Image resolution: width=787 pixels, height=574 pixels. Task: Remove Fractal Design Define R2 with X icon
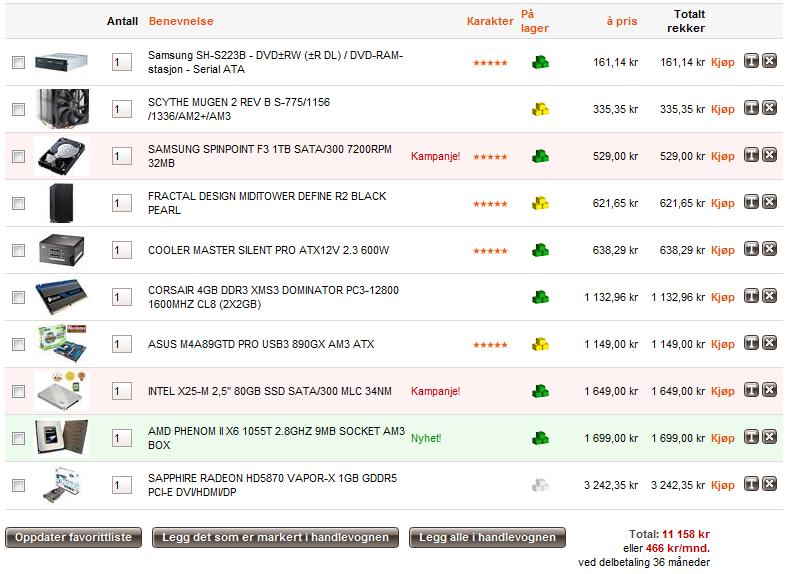[x=769, y=202]
